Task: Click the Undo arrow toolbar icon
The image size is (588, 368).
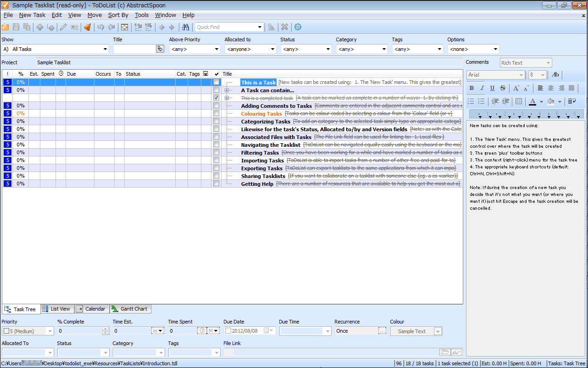Action: pyautogui.click(x=100, y=27)
